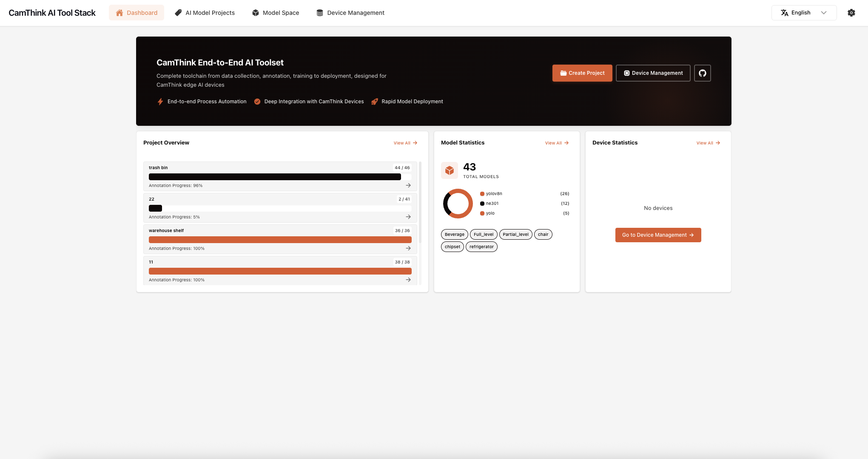
Task: Click the model distribution donut chart
Action: (x=458, y=204)
